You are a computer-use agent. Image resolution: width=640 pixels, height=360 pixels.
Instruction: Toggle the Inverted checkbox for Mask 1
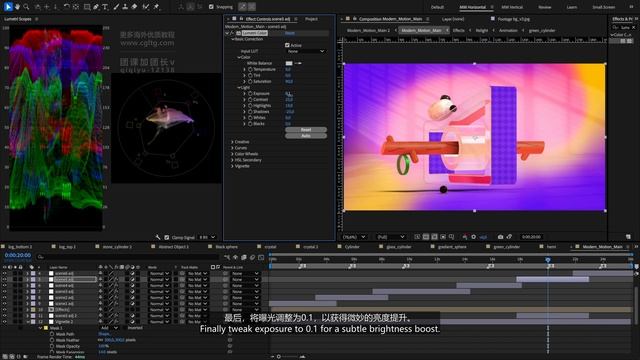pyautogui.click(x=124, y=328)
